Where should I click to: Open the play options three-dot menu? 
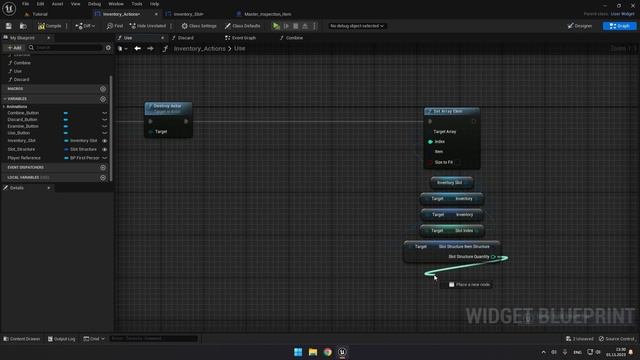tap(314, 26)
